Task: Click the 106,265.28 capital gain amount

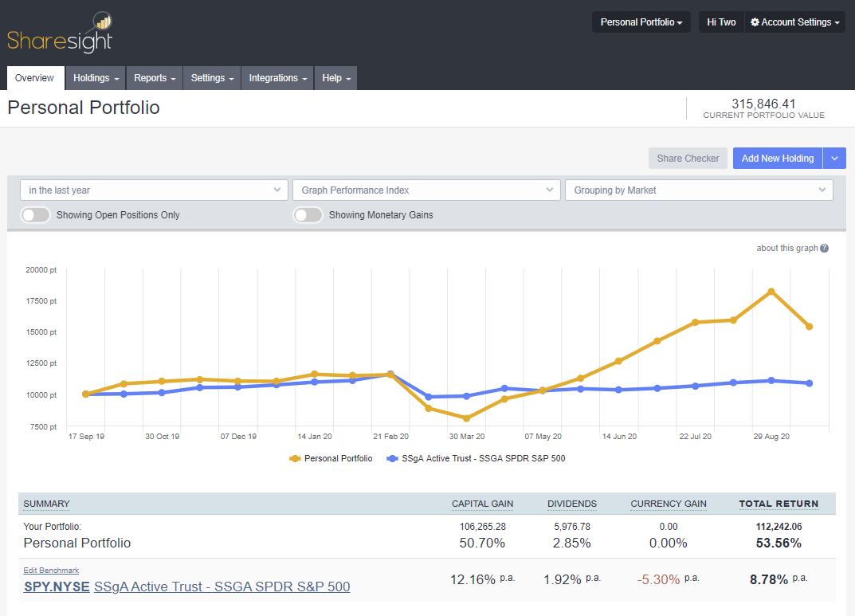Action: (x=483, y=527)
